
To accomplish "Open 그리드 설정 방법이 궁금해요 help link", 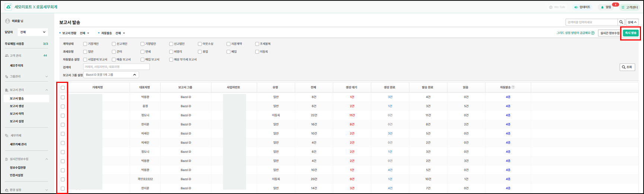I will tap(575, 33).
